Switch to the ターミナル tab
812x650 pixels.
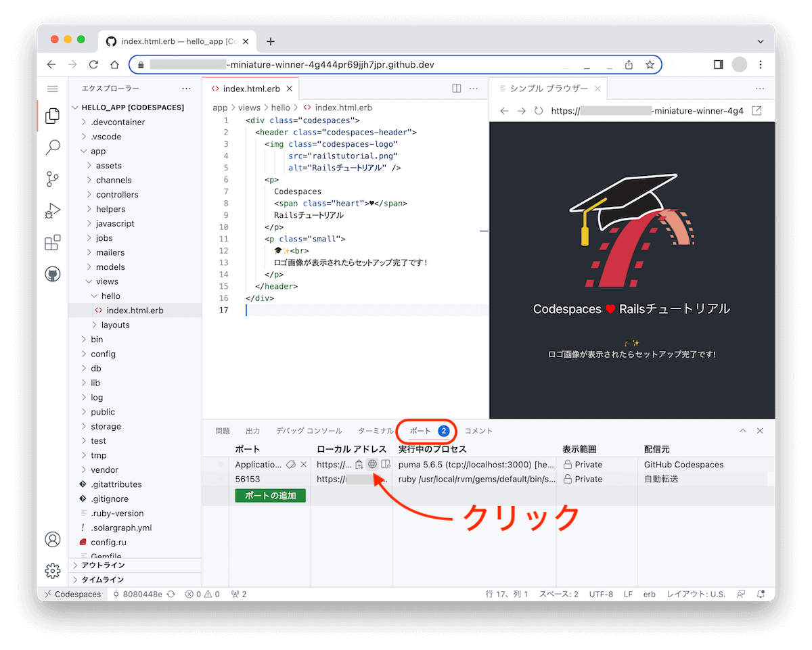click(376, 431)
